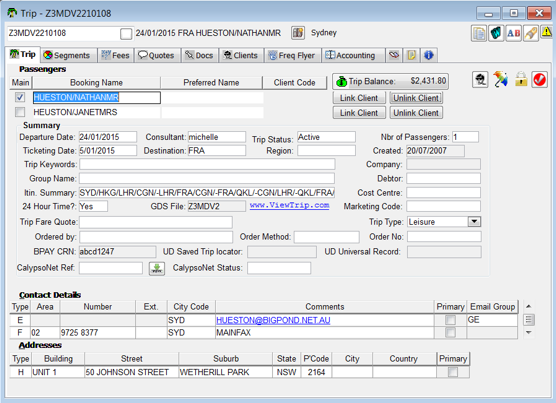Click the colorful umbrella icon
The width and height of the screenshot is (556, 403).
[501, 79]
